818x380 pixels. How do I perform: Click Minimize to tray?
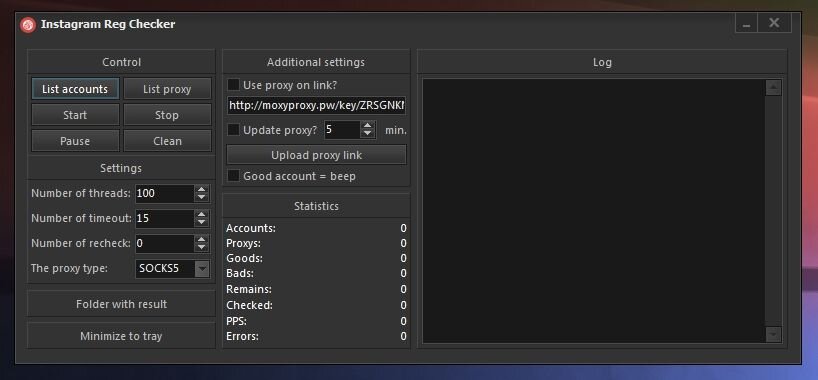click(121, 336)
